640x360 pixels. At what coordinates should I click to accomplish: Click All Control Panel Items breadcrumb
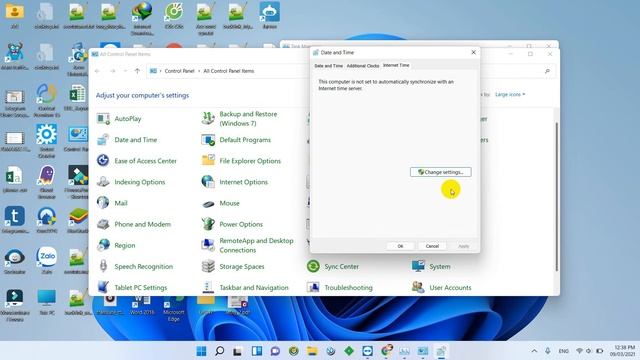point(229,71)
